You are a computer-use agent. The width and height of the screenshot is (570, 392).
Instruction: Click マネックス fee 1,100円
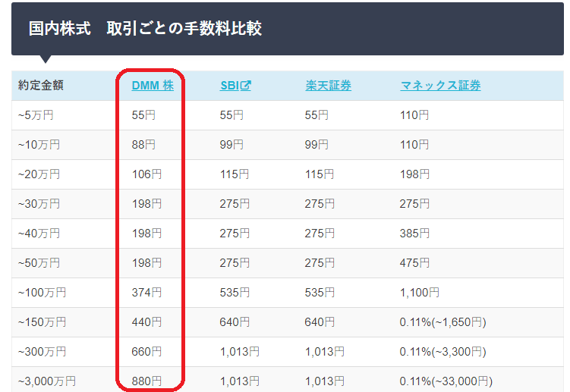click(420, 293)
